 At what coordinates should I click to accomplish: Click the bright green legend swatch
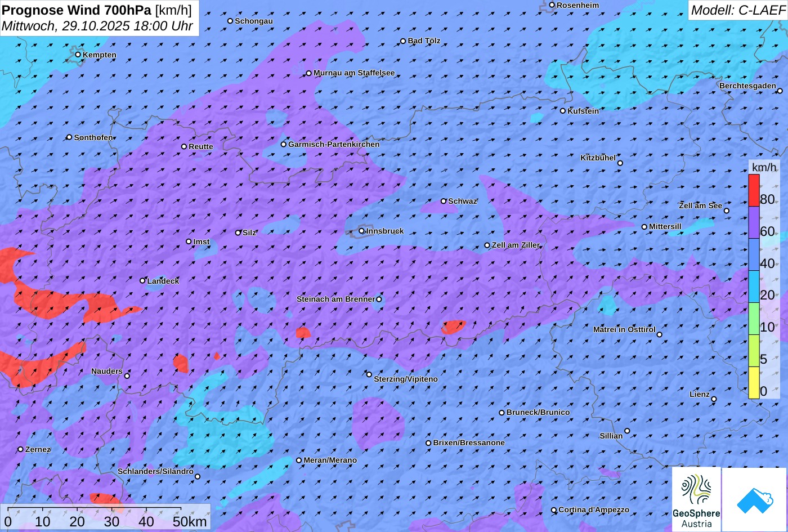coord(754,319)
